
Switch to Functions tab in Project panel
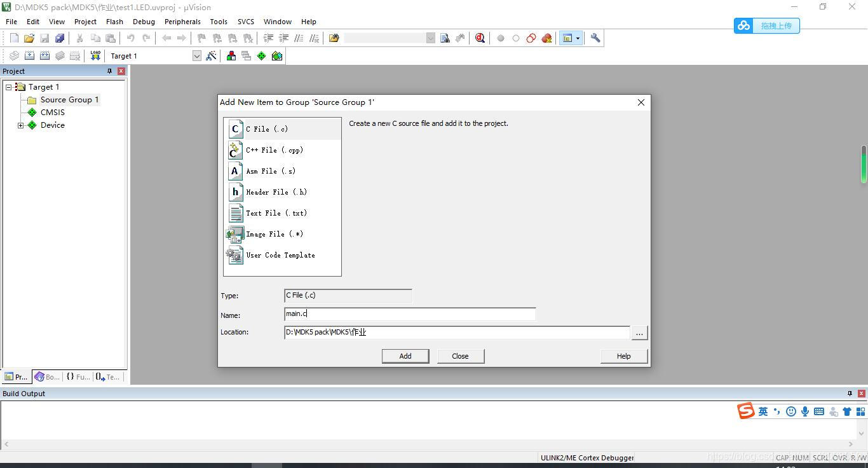[x=78, y=377]
